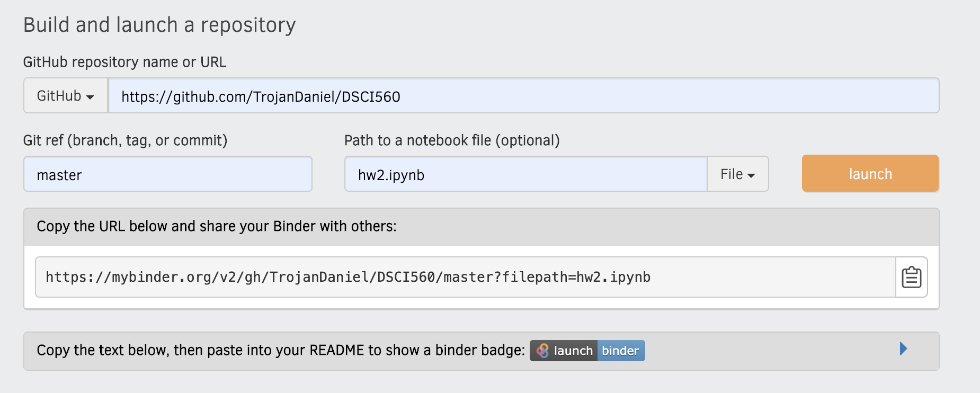The width and height of the screenshot is (980, 393).
Task: Toggle the README binder badge section header
Action: point(481,351)
